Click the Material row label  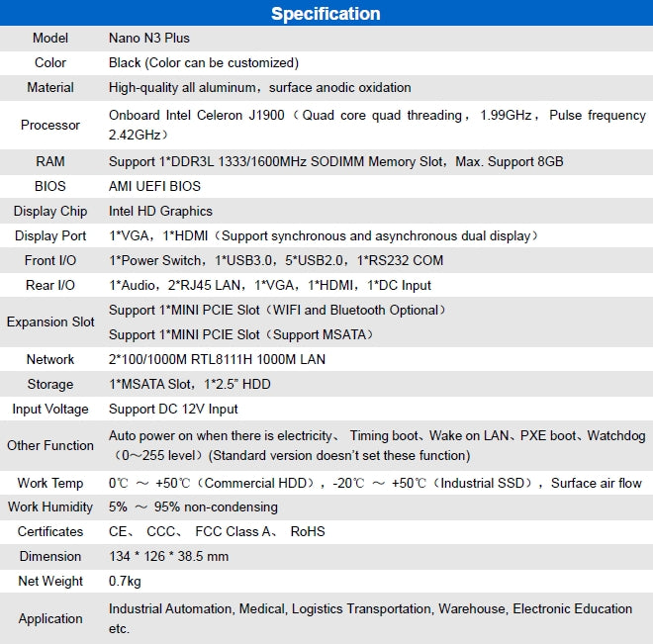point(50,88)
